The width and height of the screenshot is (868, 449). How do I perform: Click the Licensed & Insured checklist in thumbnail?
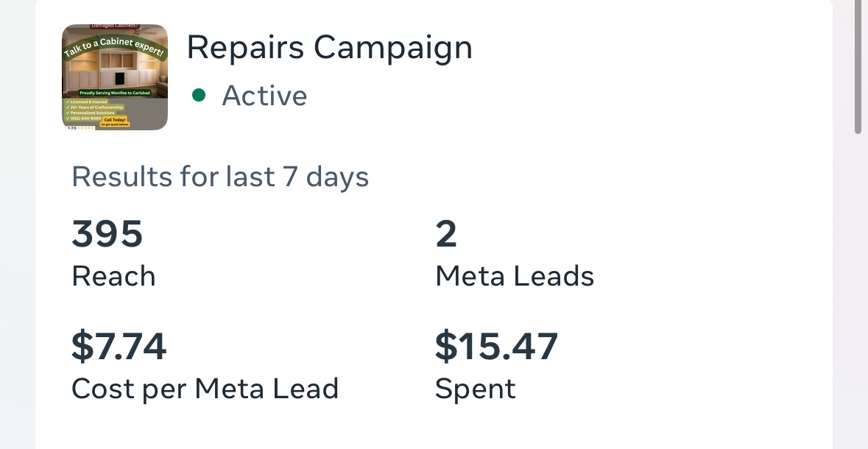click(x=86, y=102)
